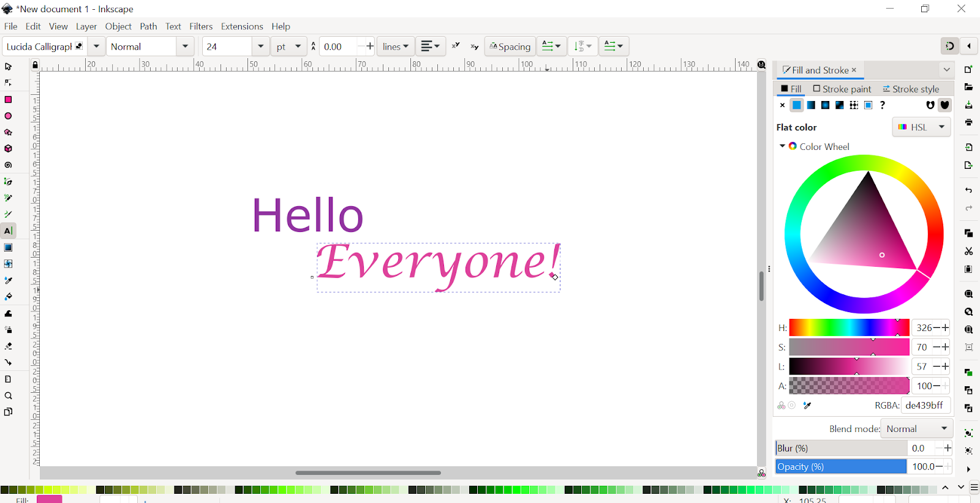Screen dimensions: 980x503
Task: Open the Blend mode Normal dropdown
Action: pos(917,429)
